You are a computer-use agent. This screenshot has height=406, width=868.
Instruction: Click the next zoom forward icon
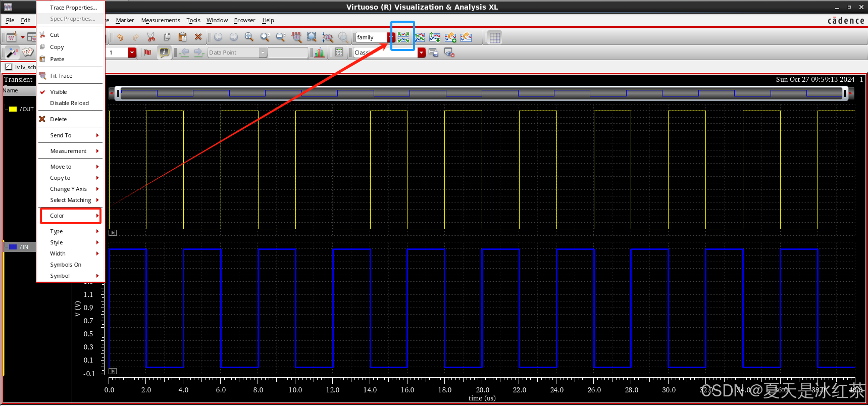(x=234, y=37)
